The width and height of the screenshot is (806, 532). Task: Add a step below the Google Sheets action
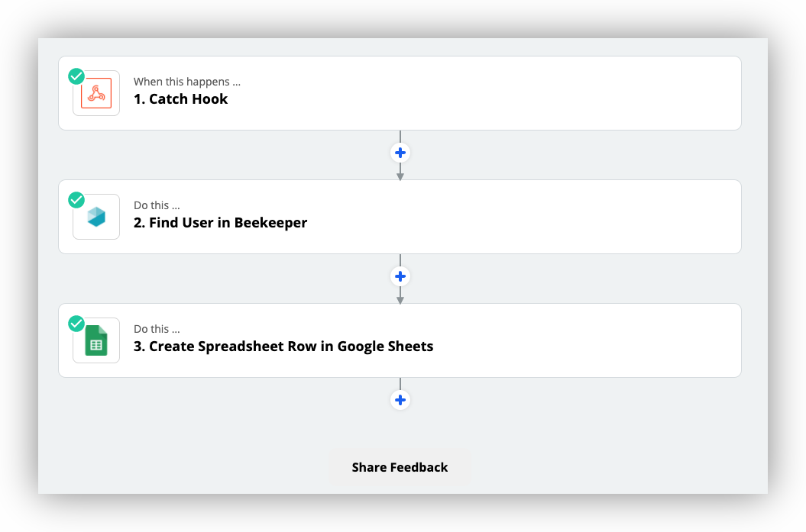(400, 400)
